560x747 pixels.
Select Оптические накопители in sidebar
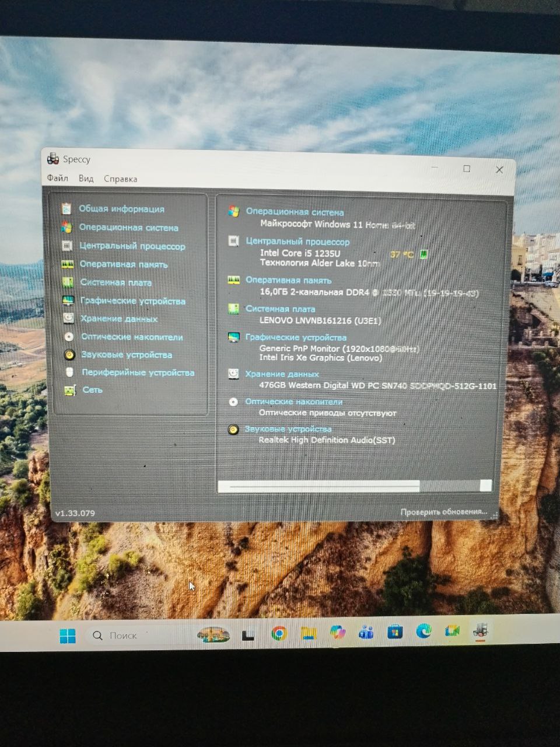(132, 337)
